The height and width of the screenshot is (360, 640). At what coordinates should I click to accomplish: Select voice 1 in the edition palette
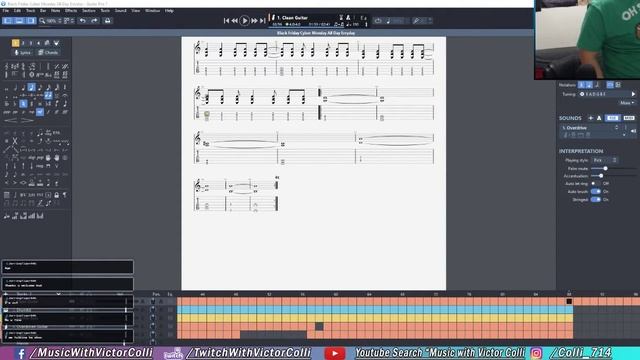tap(16, 43)
